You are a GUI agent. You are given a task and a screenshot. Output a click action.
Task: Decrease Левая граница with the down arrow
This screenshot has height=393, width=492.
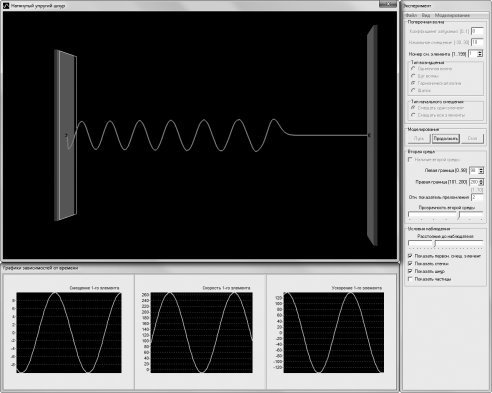coord(481,172)
